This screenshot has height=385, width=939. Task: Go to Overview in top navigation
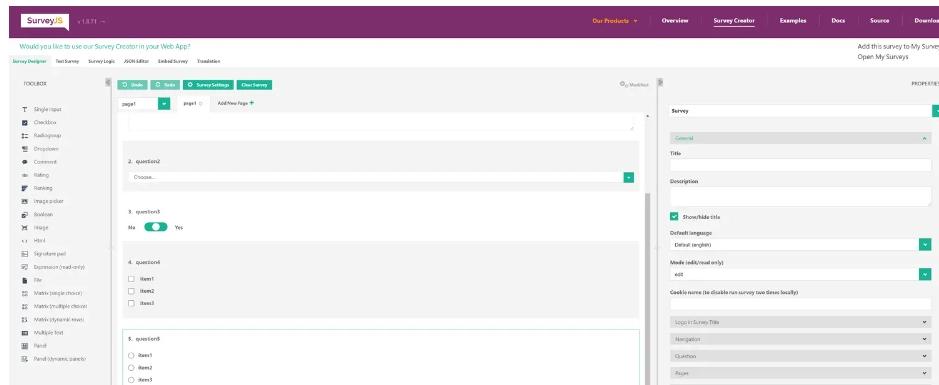[675, 21]
